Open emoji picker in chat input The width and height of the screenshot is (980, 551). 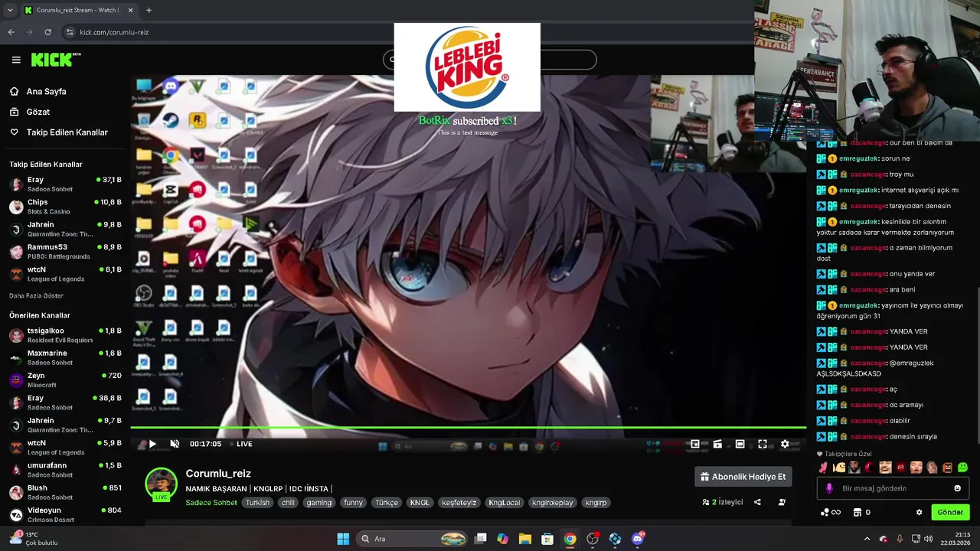957,488
